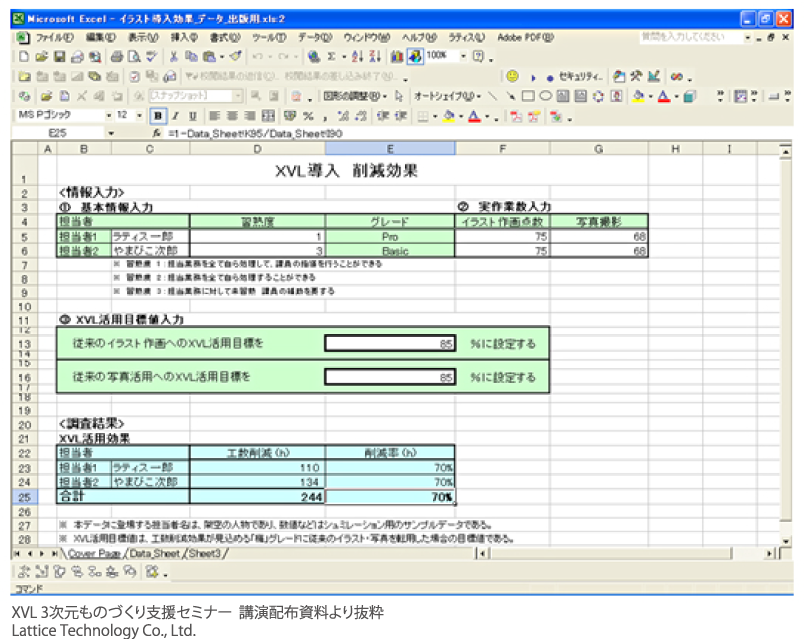Select the Line drawing tool
Viewport: 804px width, 639px height.
click(492, 96)
